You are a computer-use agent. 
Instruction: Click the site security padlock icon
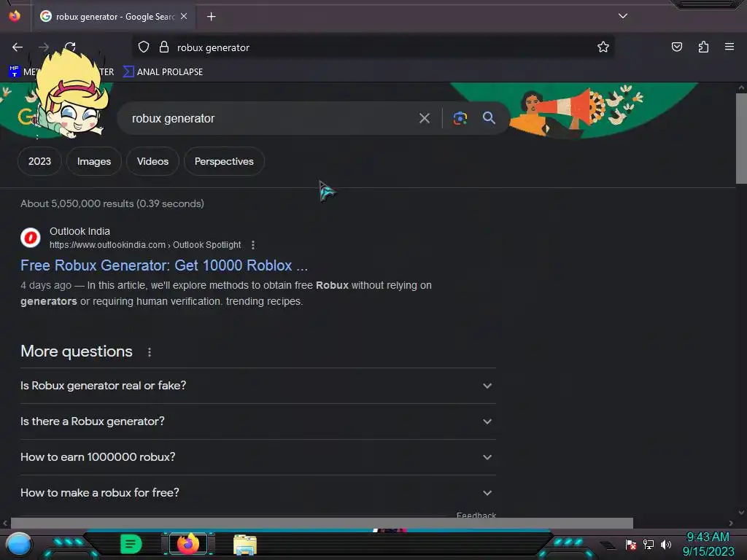coord(164,47)
